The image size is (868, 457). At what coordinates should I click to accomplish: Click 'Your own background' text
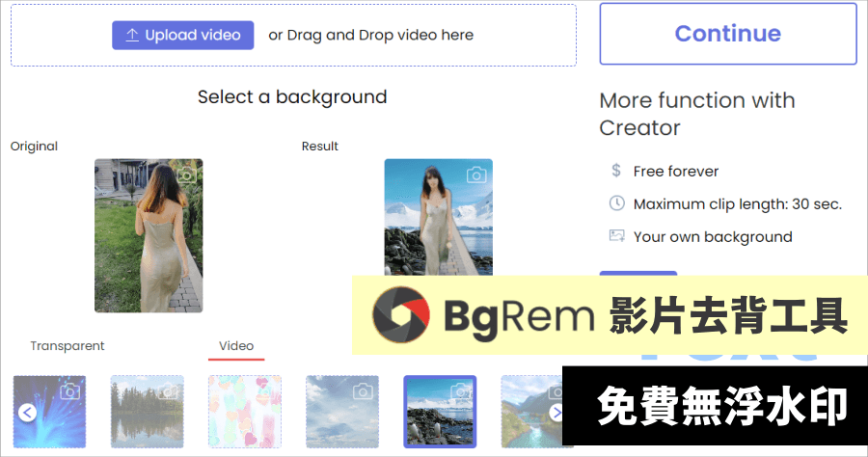click(x=713, y=237)
